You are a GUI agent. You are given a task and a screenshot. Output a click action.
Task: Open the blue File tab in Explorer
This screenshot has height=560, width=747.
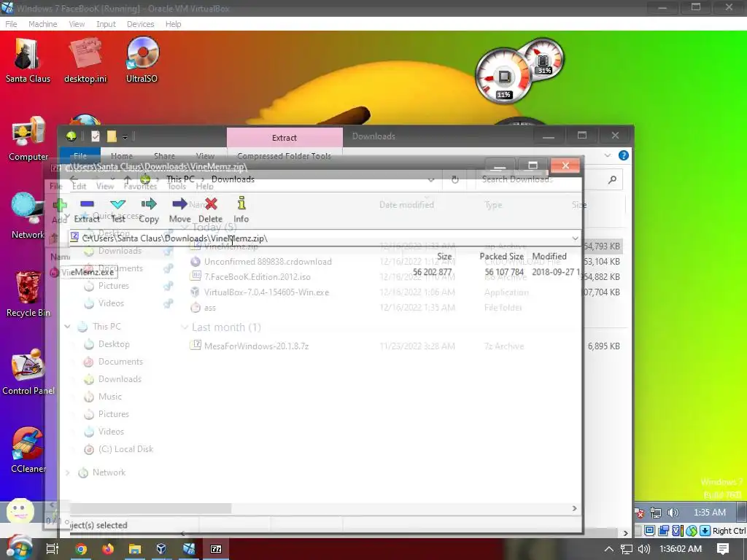80,156
